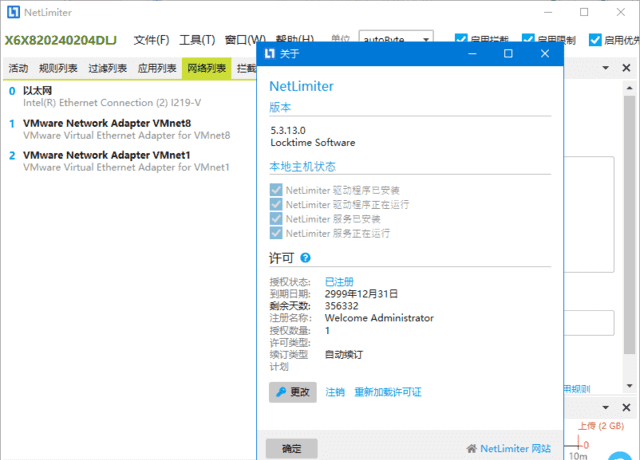The image size is (640, 460).
Task: Click the NetLimiter driver running checkbox
Action: click(x=276, y=204)
